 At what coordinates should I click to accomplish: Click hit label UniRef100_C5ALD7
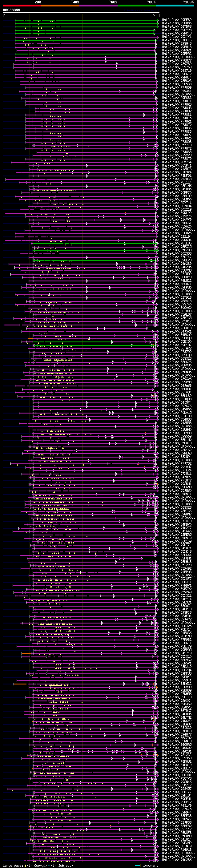[x=177, y=314]
